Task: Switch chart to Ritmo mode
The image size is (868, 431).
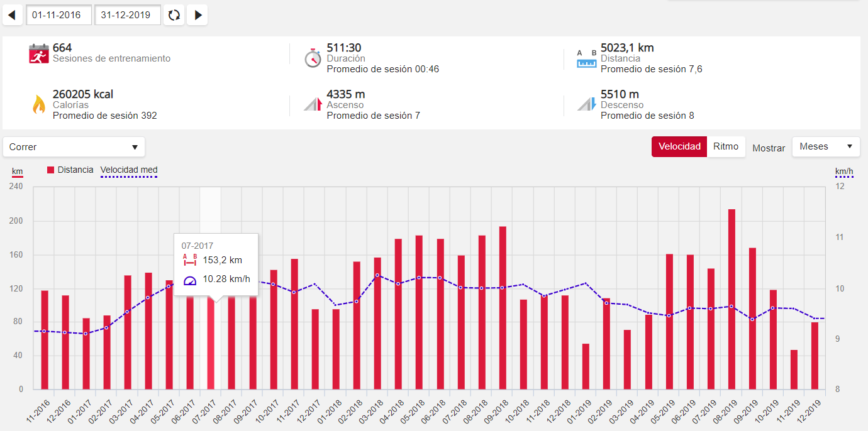Action: (x=726, y=146)
